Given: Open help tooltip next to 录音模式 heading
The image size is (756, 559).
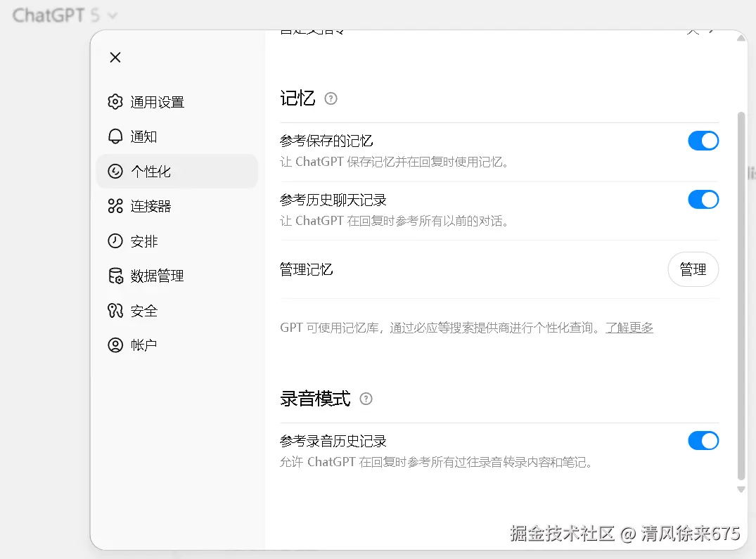Looking at the screenshot, I should click(366, 399).
